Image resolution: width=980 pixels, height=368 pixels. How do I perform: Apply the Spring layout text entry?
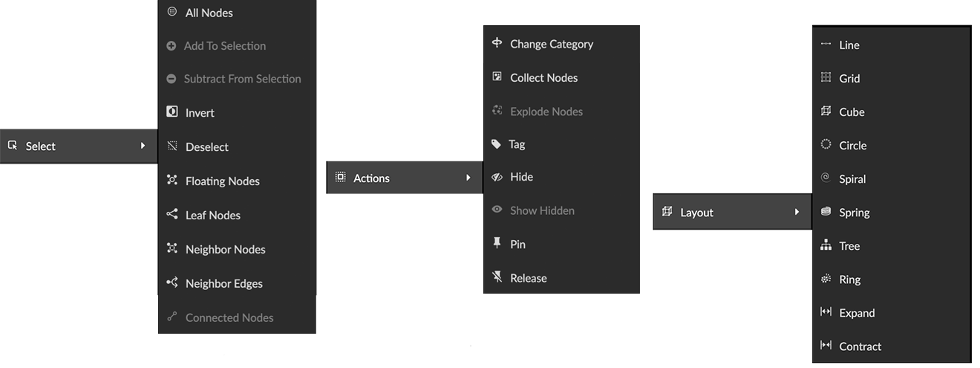click(x=855, y=212)
